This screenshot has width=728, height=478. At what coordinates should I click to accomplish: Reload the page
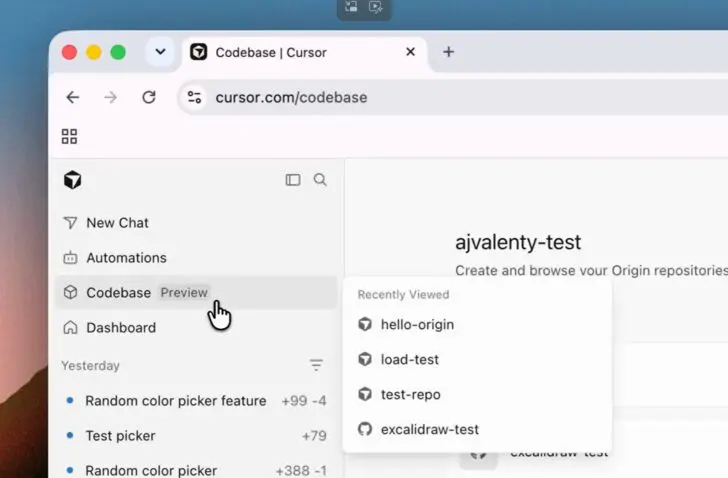[x=149, y=97]
